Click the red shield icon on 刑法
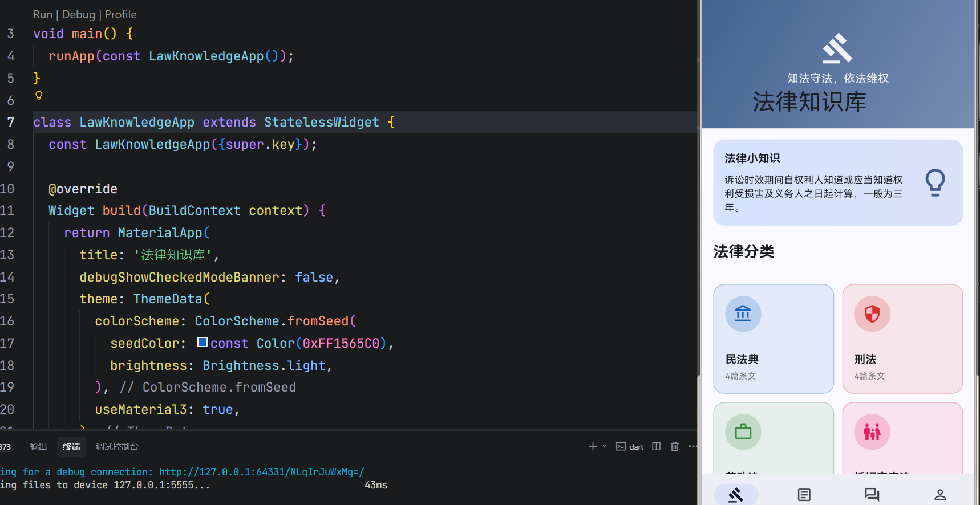980x505 pixels. [872, 313]
